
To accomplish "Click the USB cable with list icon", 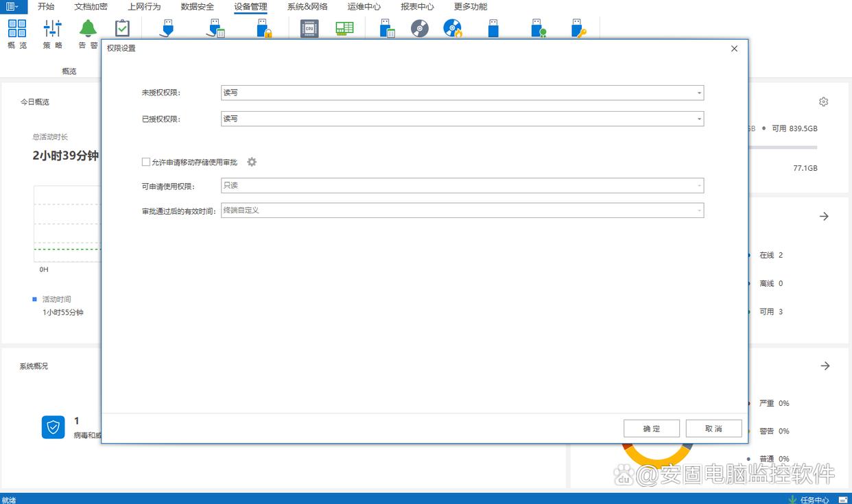I will pyautogui.click(x=215, y=28).
